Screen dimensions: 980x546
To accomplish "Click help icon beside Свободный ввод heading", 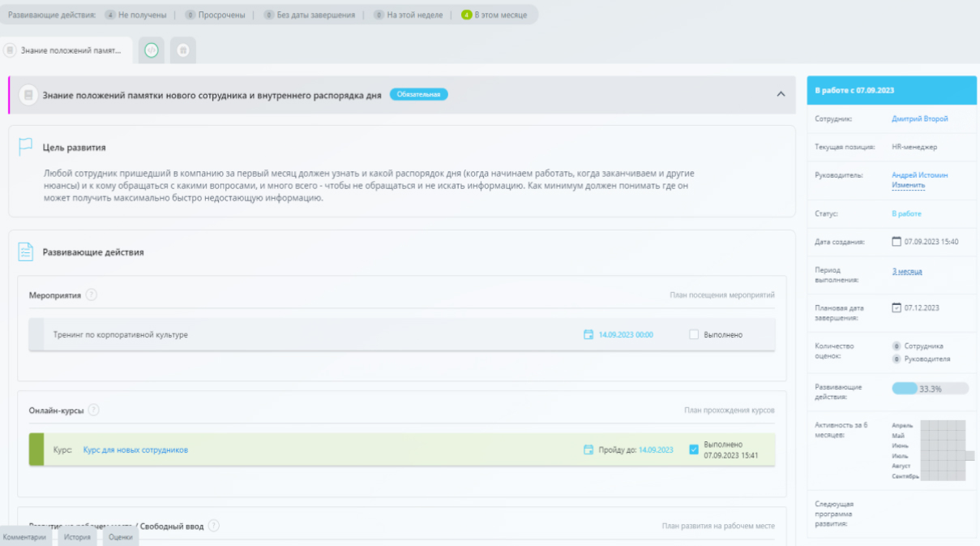I will coord(214,526).
